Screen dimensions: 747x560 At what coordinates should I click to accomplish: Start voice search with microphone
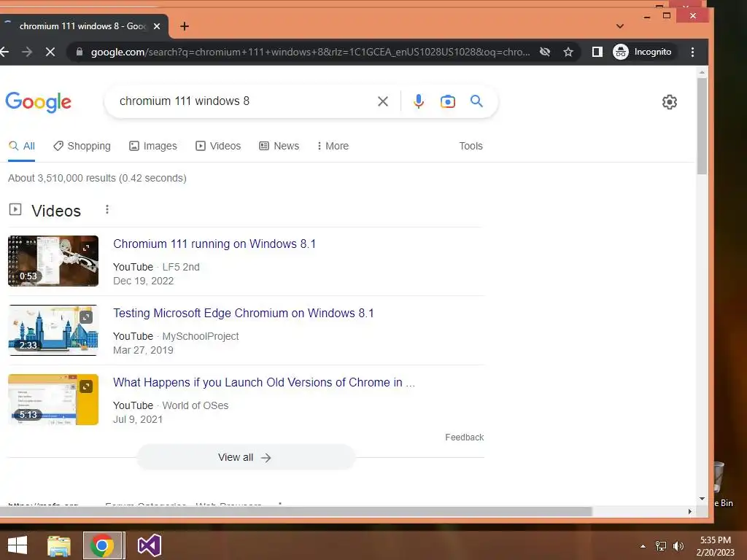[x=419, y=101]
